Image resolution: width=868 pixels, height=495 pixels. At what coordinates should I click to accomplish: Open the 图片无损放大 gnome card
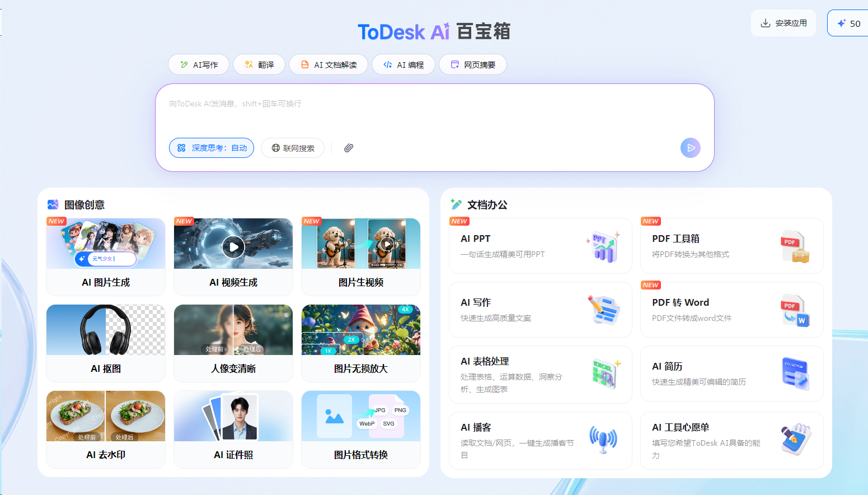[361, 343]
